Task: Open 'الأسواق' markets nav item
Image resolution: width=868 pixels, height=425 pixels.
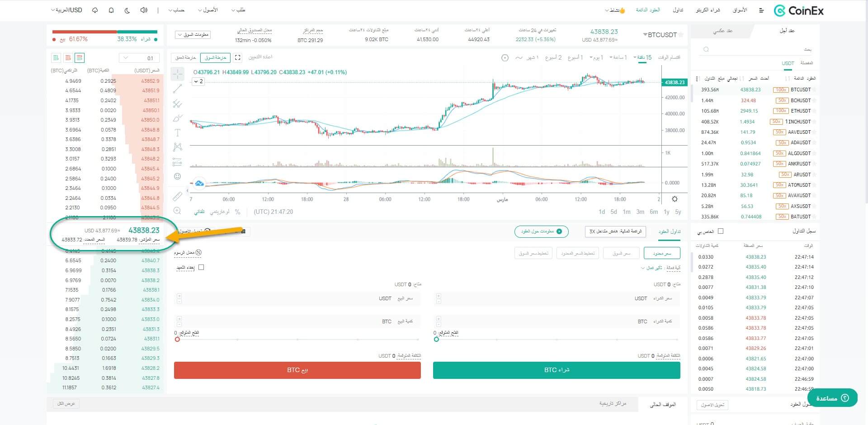Action: point(740,10)
